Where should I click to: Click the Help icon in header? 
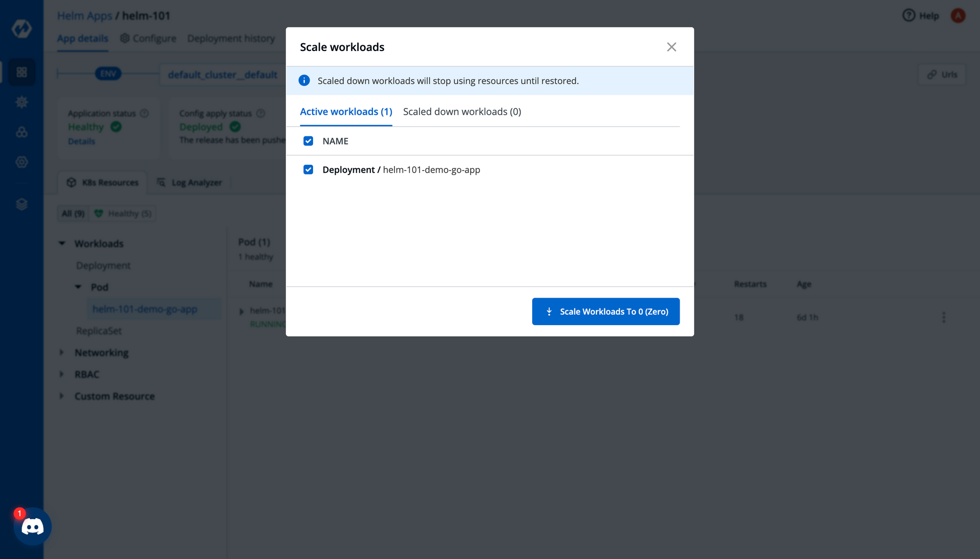[x=909, y=16]
